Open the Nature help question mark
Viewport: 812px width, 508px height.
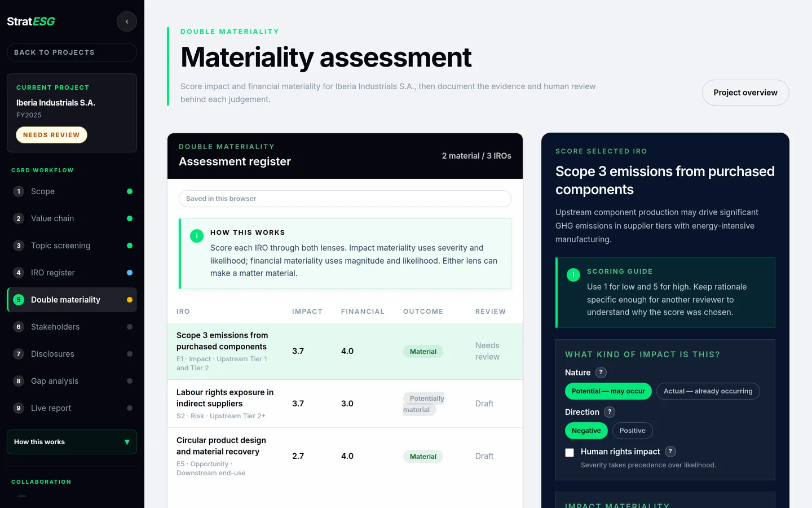[x=601, y=373]
